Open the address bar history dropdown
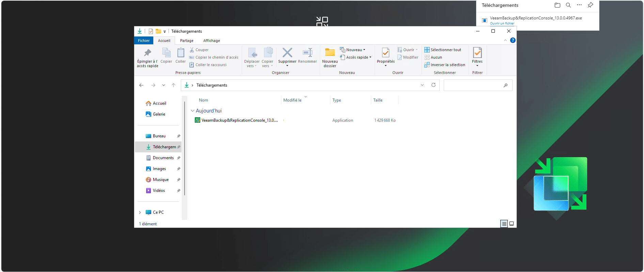This screenshot has height=272, width=644. coord(422,85)
